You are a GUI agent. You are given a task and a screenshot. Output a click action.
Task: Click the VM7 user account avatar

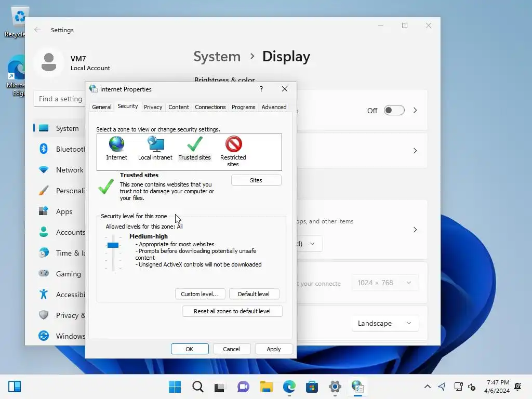pos(49,62)
